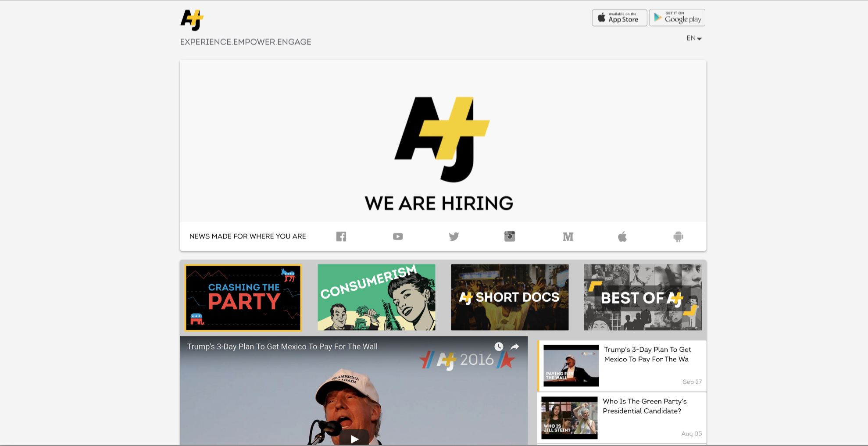Expand the EN language dropdown
The image size is (868, 446).
(x=694, y=38)
